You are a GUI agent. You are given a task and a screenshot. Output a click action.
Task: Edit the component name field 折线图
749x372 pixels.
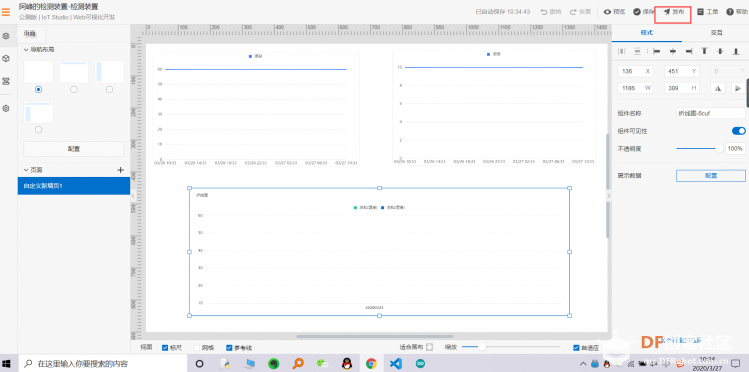(711, 113)
